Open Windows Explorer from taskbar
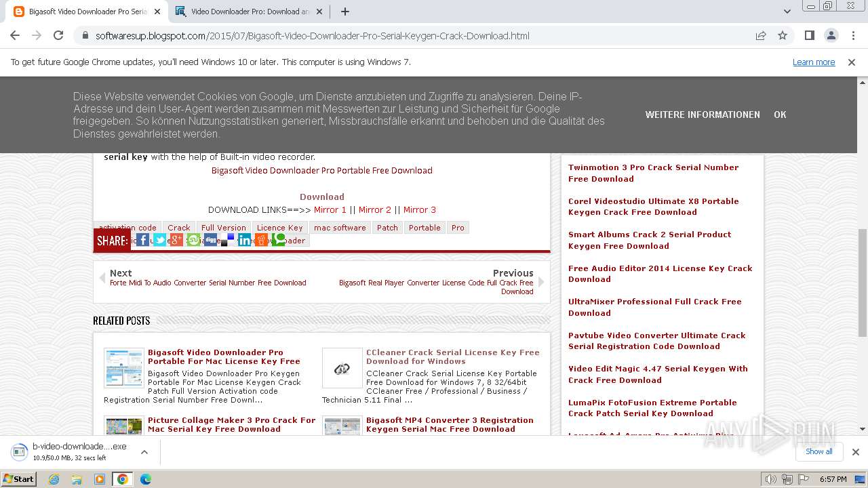868x488 pixels. coord(77,479)
